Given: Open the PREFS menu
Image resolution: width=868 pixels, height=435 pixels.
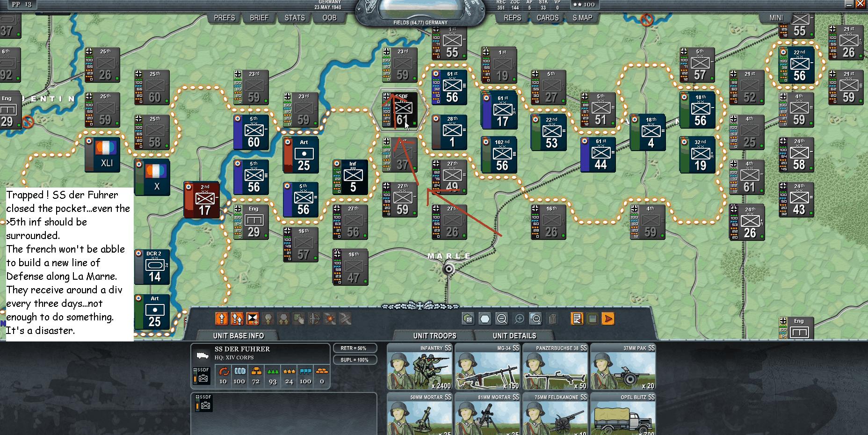Looking at the screenshot, I should coord(224,18).
